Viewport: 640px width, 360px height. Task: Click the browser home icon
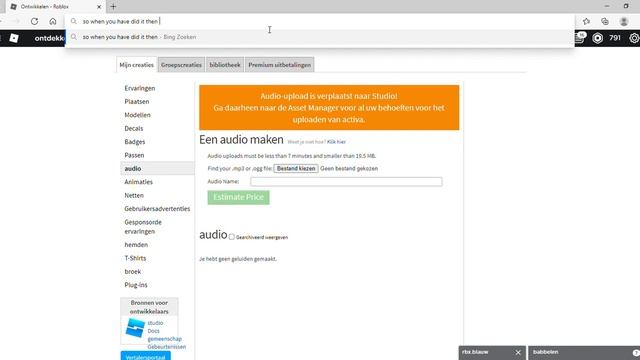(x=53, y=21)
